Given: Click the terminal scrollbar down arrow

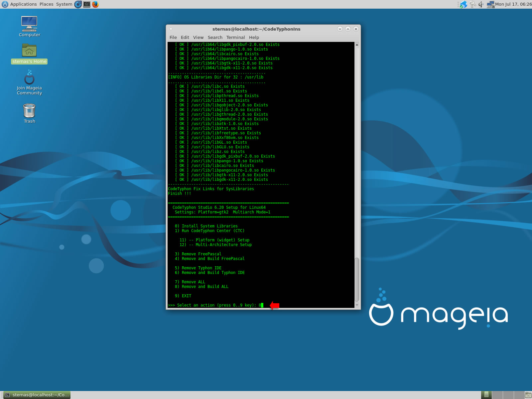Looking at the screenshot, I should point(357,305).
